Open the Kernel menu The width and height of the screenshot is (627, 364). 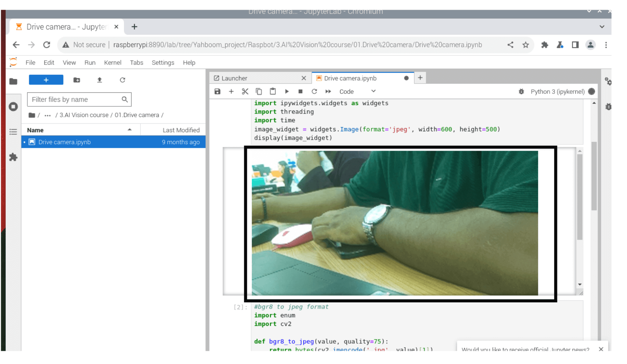[x=113, y=62]
